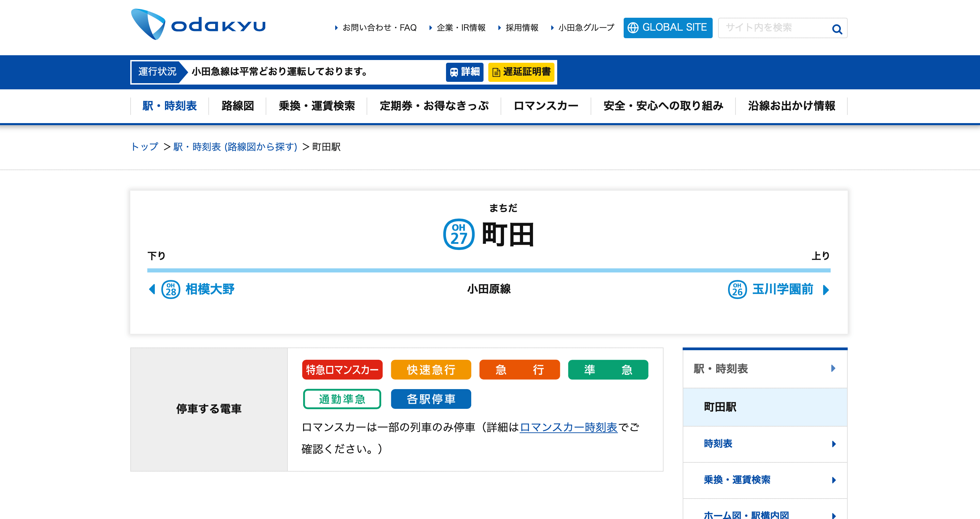The image size is (980, 519).
Task: Click the 上り direction label
Action: point(821,255)
